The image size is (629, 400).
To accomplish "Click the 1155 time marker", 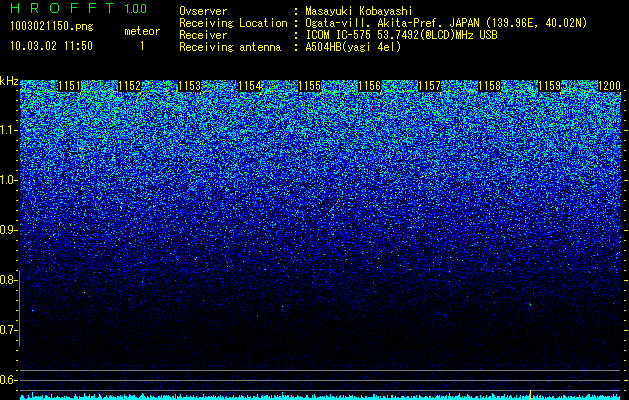I will pos(310,86).
